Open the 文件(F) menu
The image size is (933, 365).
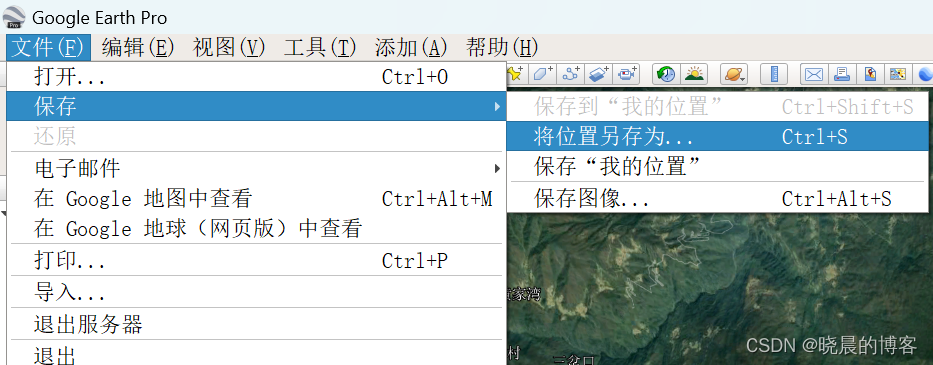[49, 48]
